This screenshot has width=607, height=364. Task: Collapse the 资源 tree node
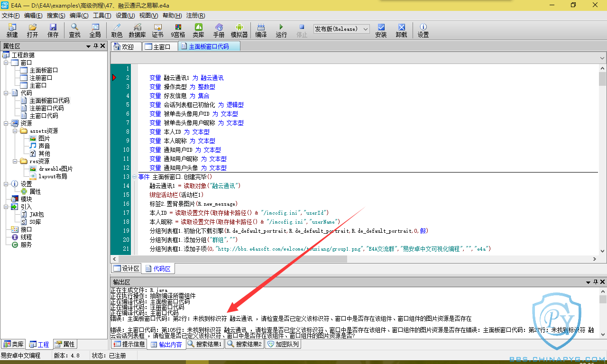pyautogui.click(x=6, y=124)
